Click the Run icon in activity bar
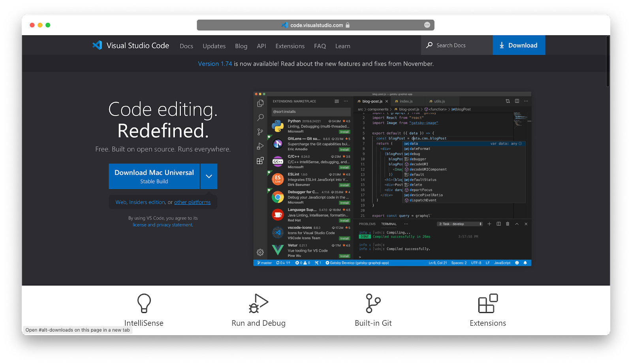 tap(260, 146)
